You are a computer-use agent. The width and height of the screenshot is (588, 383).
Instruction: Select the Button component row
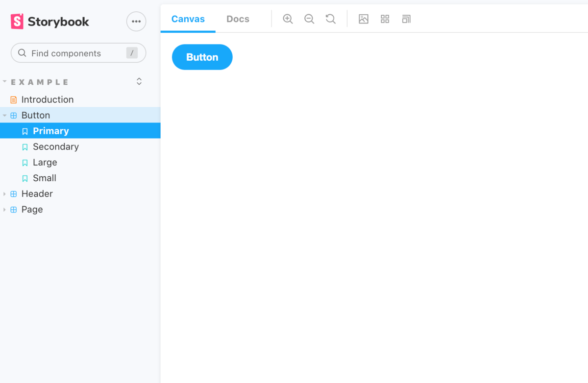80,115
